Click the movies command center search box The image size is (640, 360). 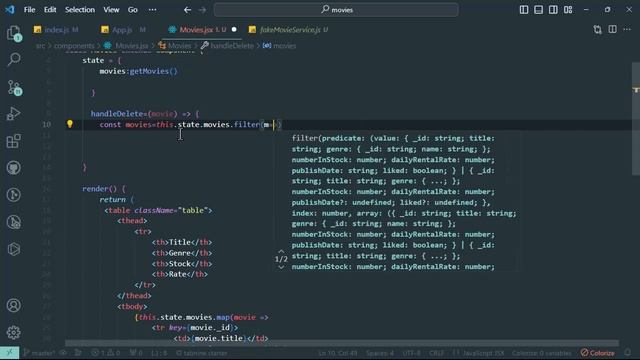(x=336, y=9)
